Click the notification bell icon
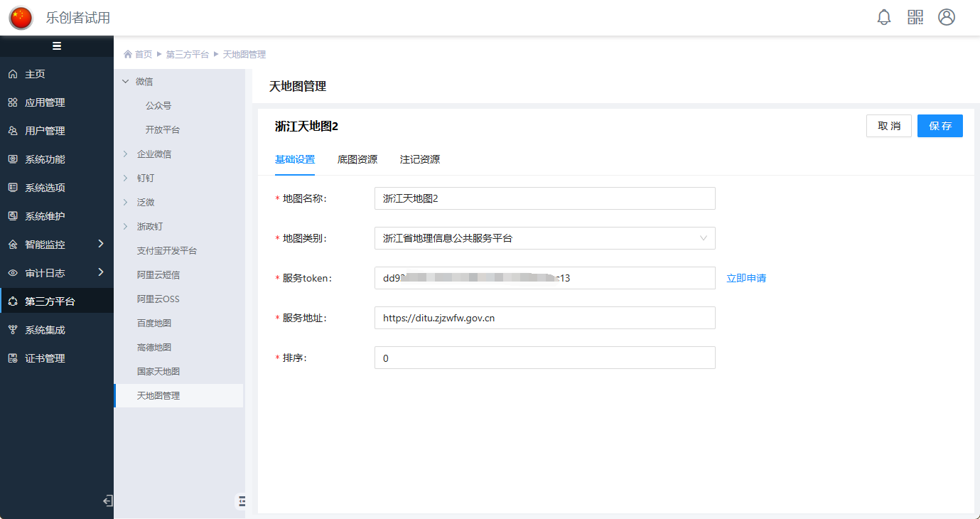980x519 pixels. tap(884, 18)
